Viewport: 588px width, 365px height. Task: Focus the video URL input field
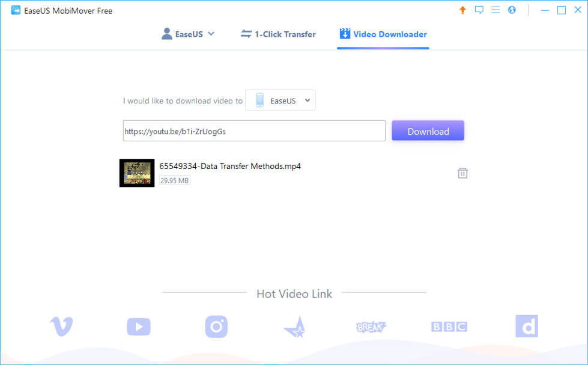point(254,130)
